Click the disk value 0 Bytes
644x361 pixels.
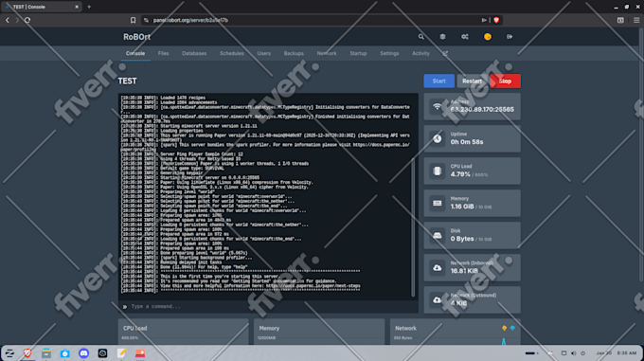pyautogui.click(x=462, y=239)
